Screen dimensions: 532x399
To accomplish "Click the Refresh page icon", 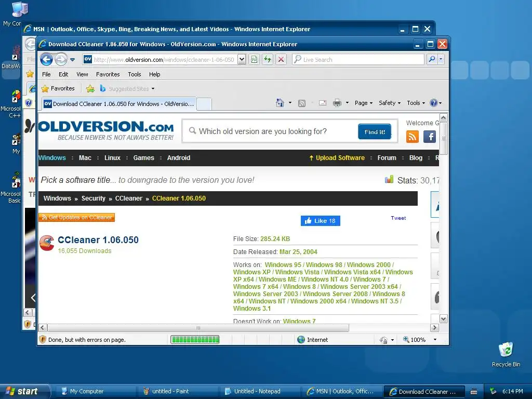I will 268,60.
